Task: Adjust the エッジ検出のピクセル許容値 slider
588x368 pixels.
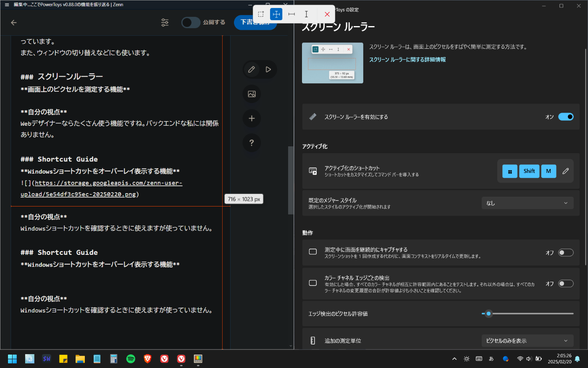Action: tap(528, 314)
